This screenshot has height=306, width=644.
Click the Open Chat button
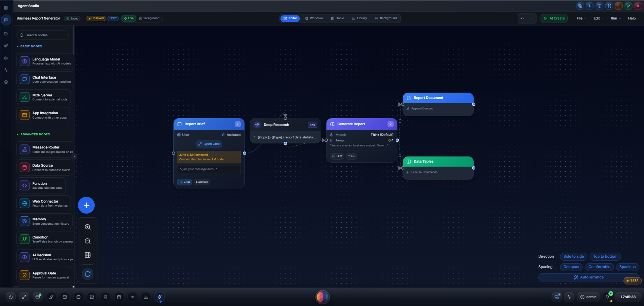209,144
